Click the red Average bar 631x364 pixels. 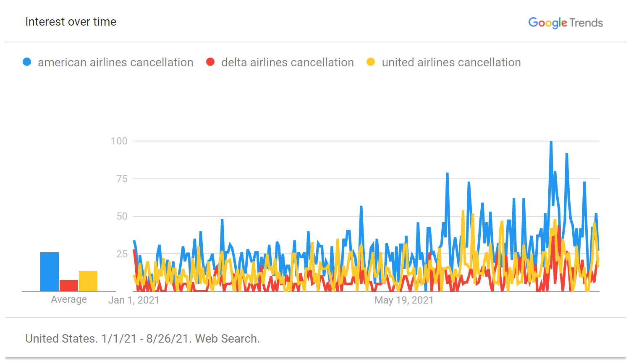click(69, 285)
